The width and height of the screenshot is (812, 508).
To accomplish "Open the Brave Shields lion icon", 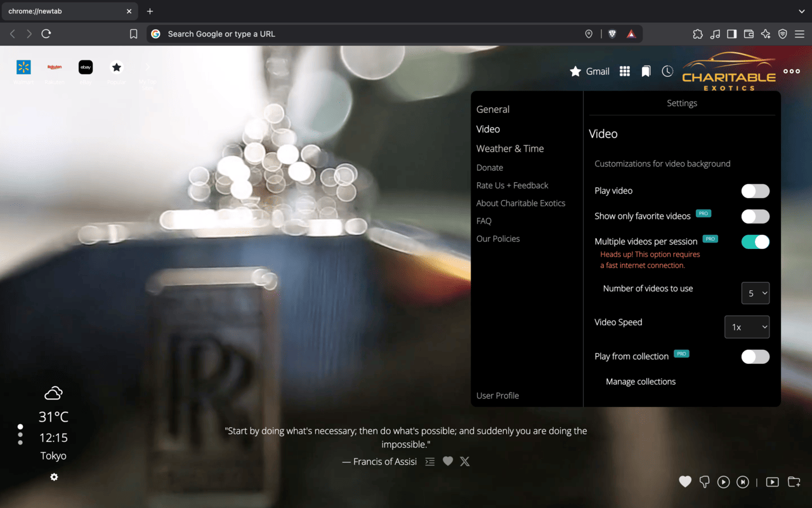I will pyautogui.click(x=612, y=34).
